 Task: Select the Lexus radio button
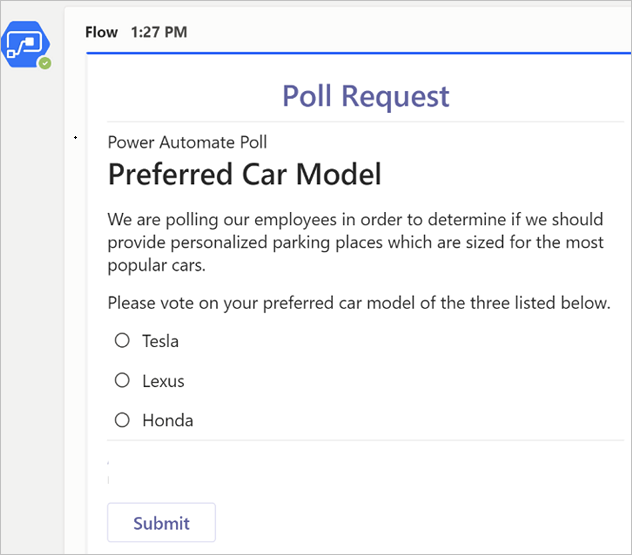[x=122, y=380]
